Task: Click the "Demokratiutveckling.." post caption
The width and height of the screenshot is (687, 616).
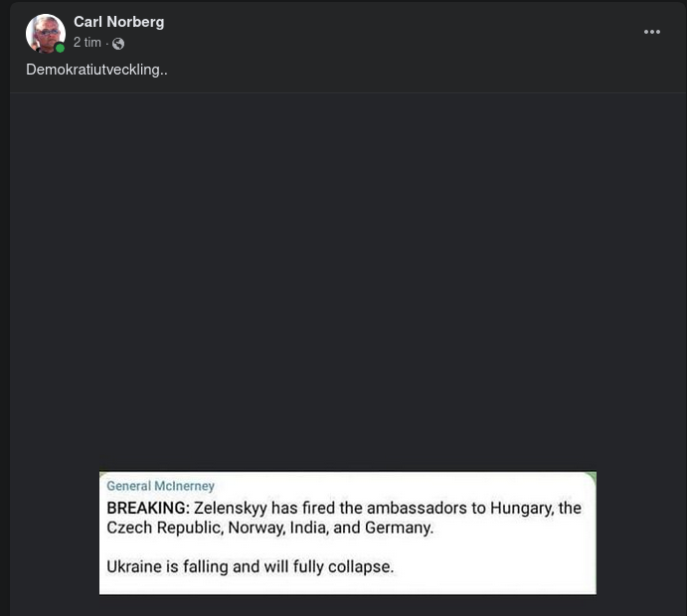Action: (96, 70)
